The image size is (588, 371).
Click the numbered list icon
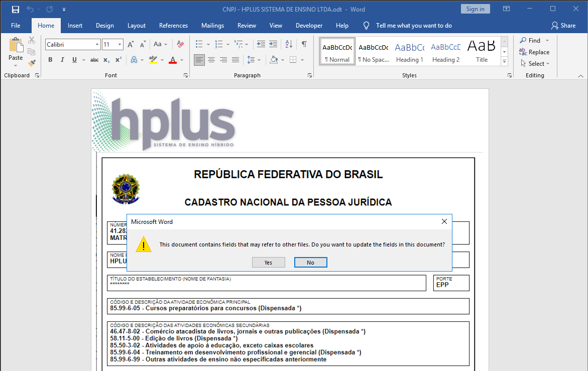(218, 44)
